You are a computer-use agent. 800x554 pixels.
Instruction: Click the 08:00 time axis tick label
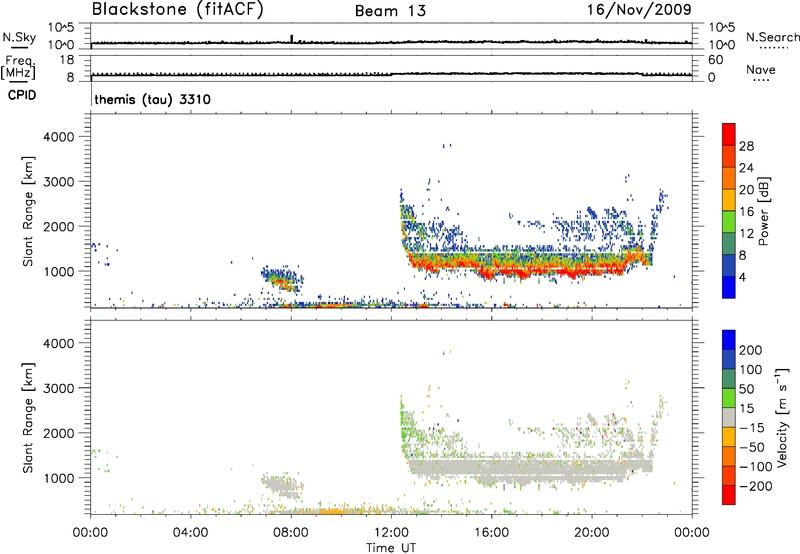pyautogui.click(x=291, y=533)
